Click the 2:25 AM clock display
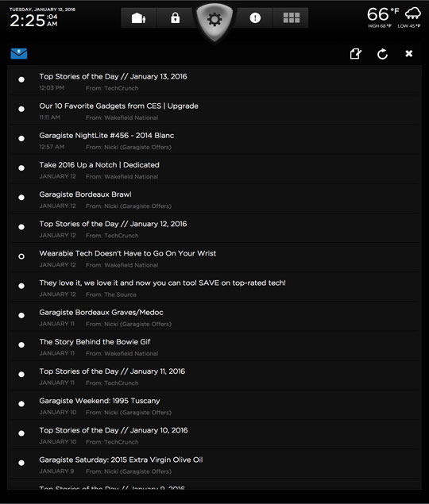 [x=33, y=21]
